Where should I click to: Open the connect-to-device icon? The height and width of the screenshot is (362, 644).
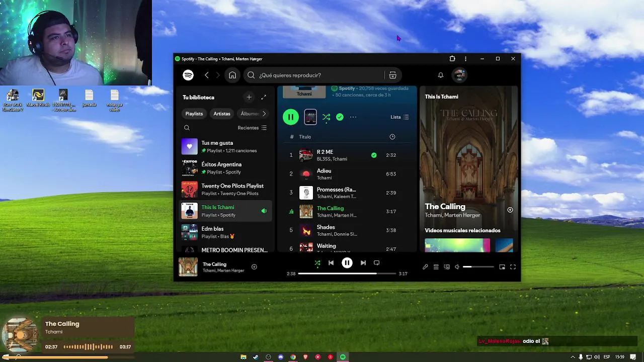447,267
